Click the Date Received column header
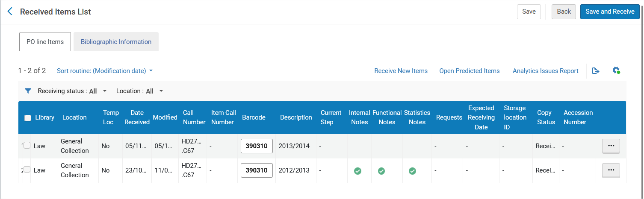Image resolution: width=644 pixels, height=199 pixels. pyautogui.click(x=137, y=117)
